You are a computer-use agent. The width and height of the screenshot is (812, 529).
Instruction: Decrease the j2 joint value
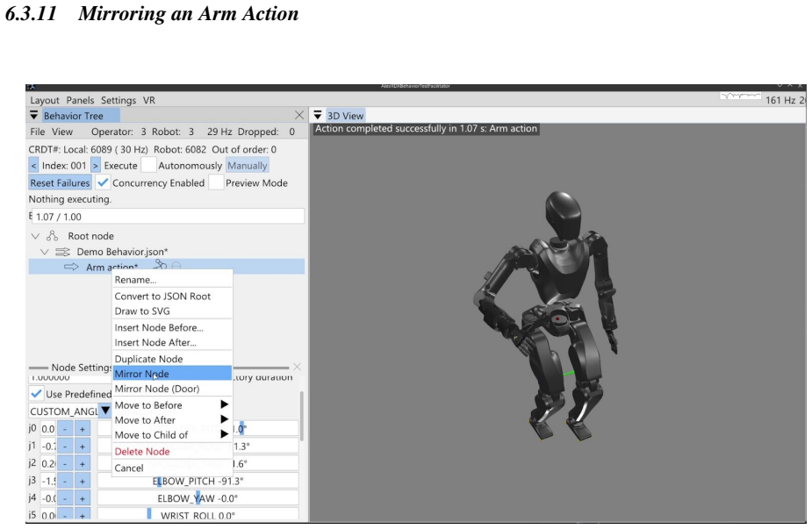click(65, 464)
